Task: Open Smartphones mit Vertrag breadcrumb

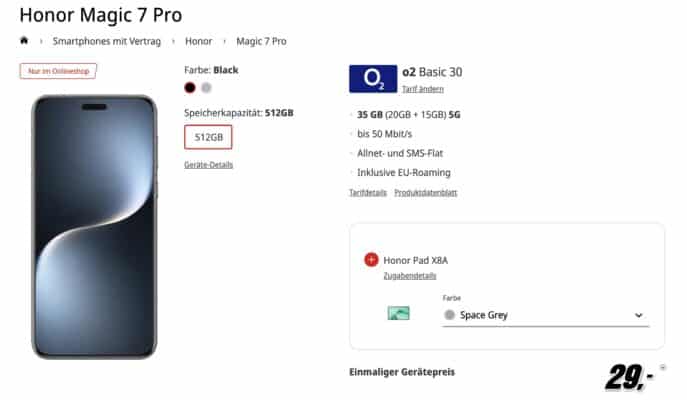Action: tap(106, 41)
